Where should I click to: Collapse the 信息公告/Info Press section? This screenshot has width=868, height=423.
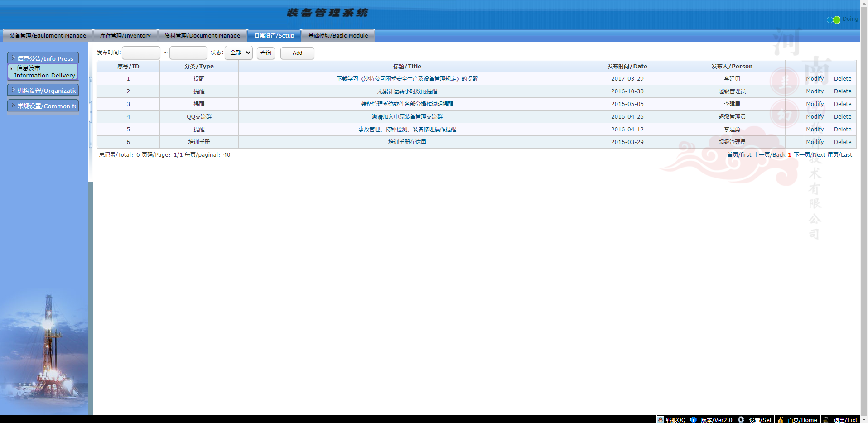pyautogui.click(x=43, y=58)
